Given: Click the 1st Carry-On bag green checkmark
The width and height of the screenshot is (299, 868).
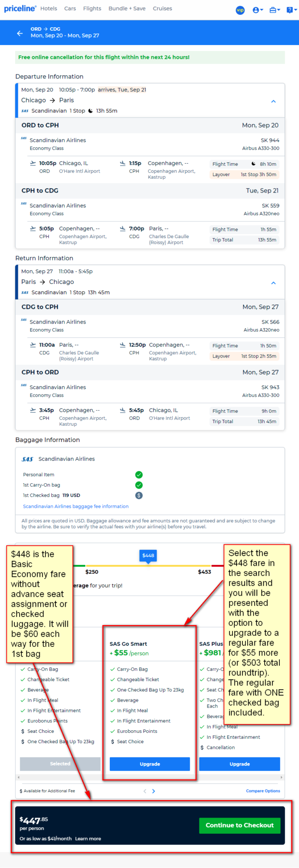Looking at the screenshot, I should [x=139, y=485].
